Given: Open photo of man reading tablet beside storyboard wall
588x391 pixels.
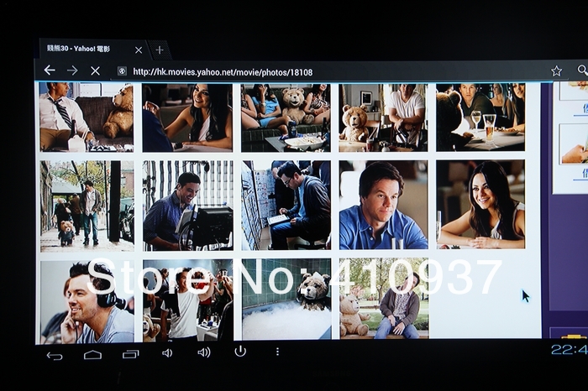Looking at the screenshot, I should (x=286, y=206).
